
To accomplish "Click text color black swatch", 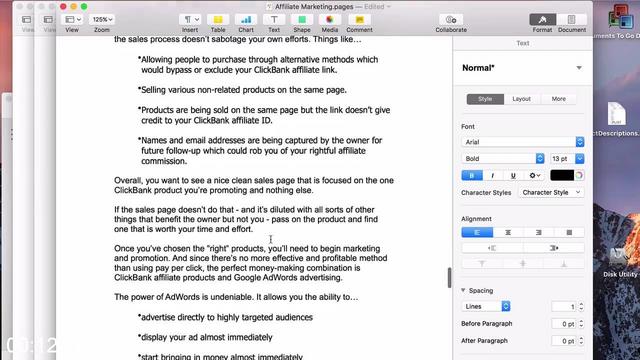I will 562,176.
